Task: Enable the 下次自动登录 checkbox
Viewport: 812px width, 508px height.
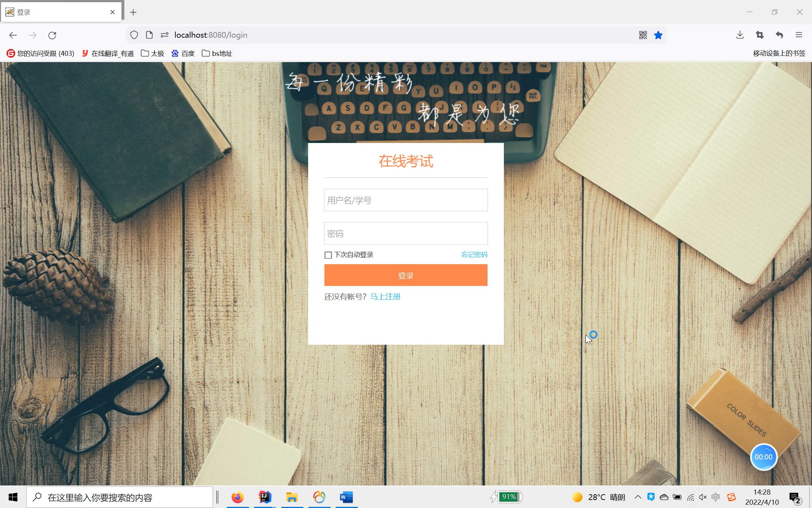Action: pos(328,255)
